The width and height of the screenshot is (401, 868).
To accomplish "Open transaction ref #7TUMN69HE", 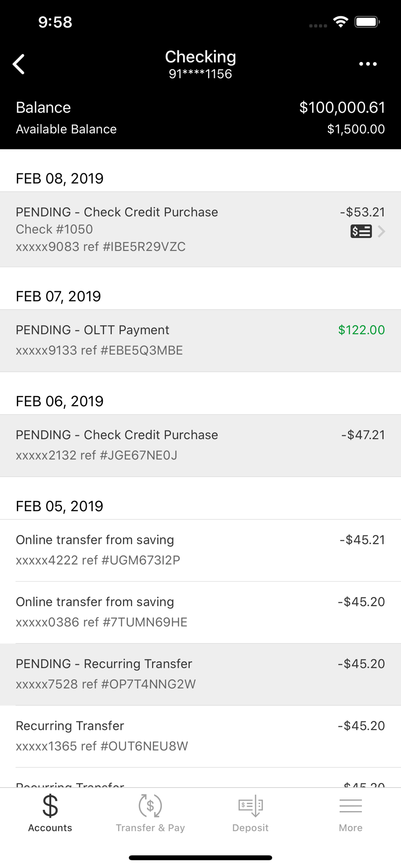I will pos(200,612).
